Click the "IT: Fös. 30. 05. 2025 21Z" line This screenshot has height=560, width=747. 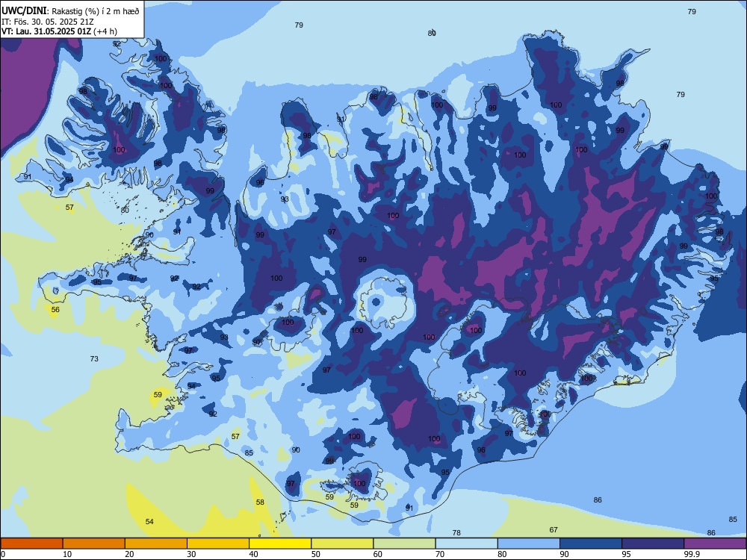(x=48, y=22)
